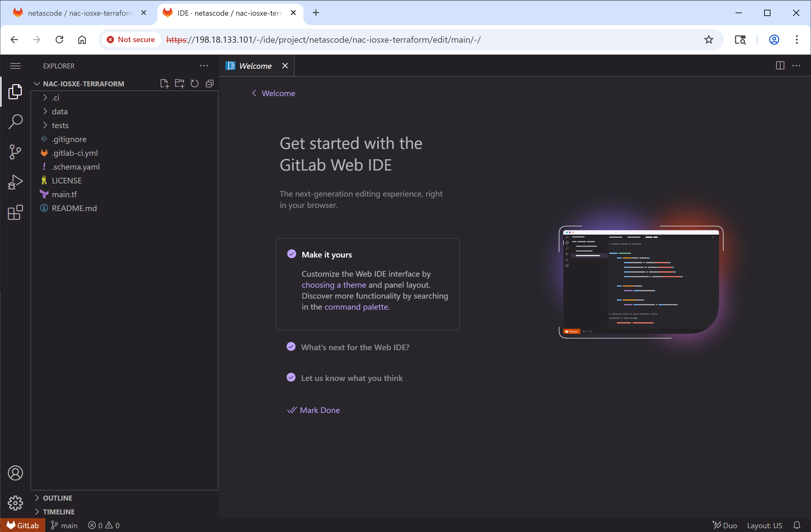Expand What's next for the Web IDE step

tap(355, 347)
